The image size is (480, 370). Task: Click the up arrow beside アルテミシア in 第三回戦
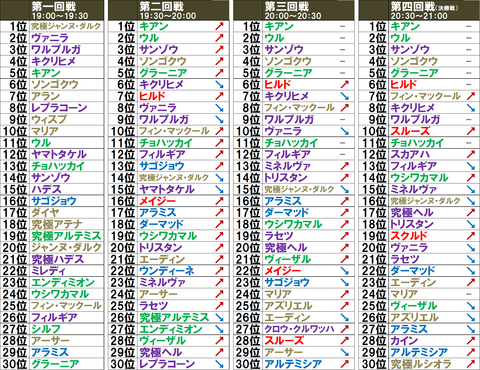(x=344, y=364)
